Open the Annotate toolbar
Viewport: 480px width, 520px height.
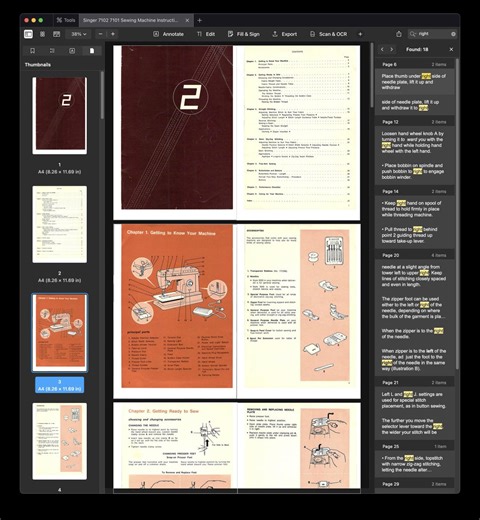coord(168,34)
